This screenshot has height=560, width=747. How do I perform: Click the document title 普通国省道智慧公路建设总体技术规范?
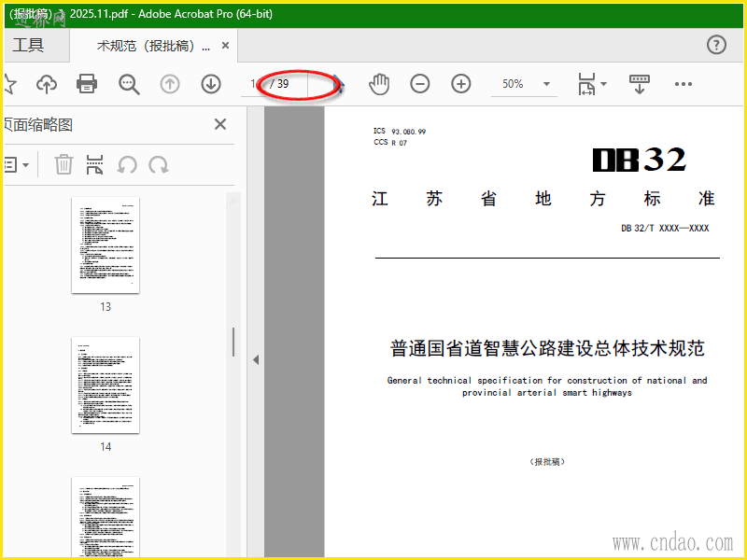click(547, 348)
